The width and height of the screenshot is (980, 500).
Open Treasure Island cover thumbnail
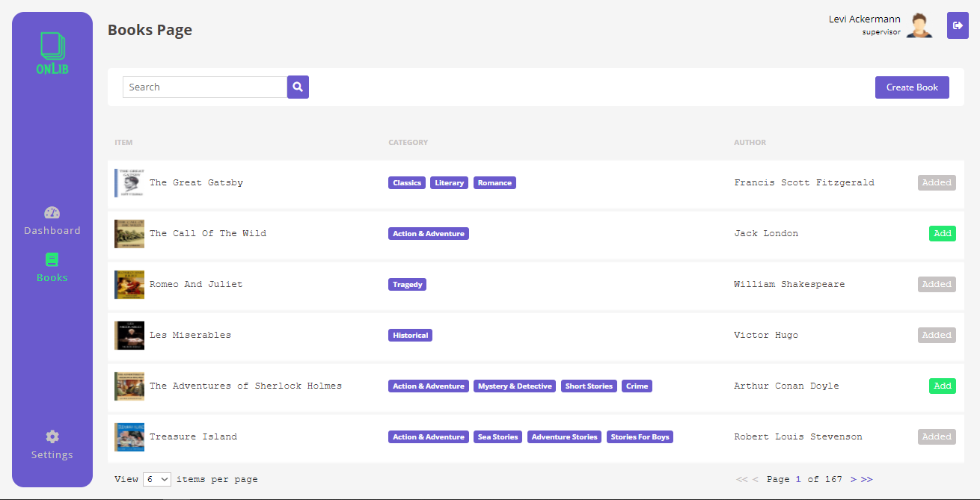click(129, 436)
